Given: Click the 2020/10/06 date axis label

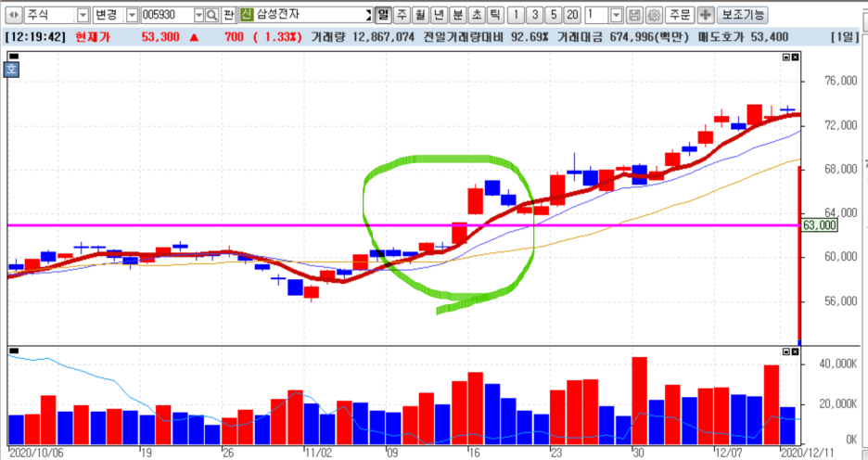Looking at the screenshot, I should click(x=36, y=453).
